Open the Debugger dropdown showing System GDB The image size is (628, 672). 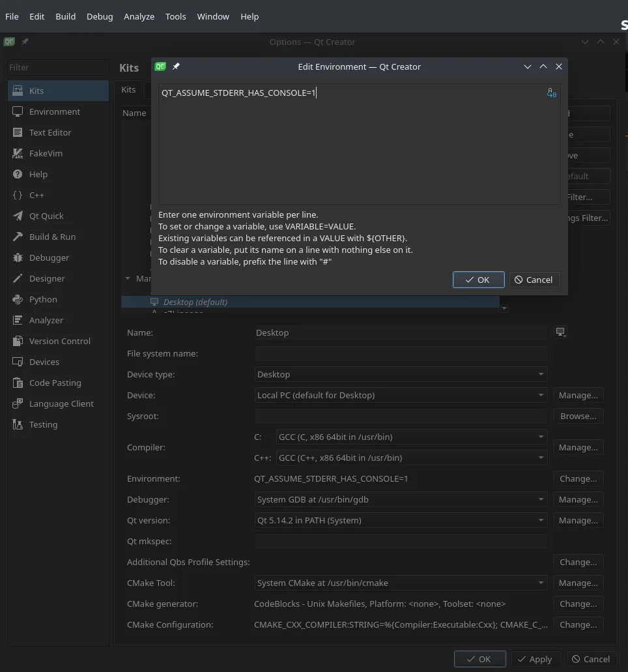pyautogui.click(x=401, y=499)
